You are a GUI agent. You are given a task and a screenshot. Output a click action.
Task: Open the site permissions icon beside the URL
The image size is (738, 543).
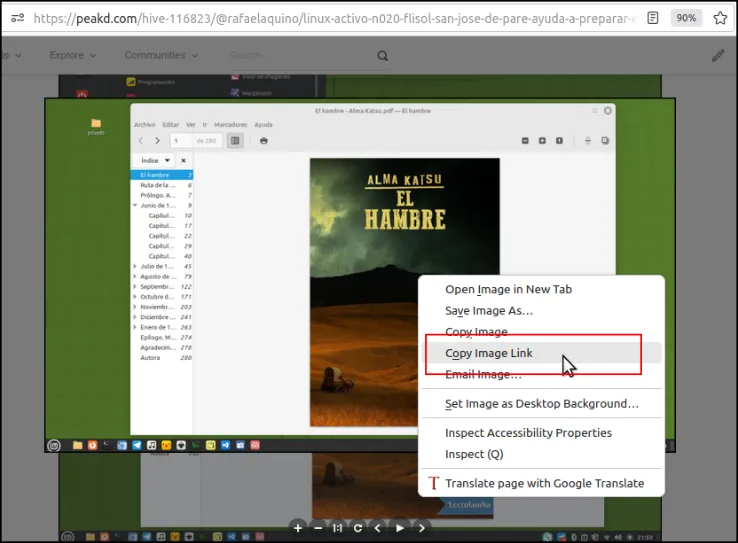(x=17, y=18)
